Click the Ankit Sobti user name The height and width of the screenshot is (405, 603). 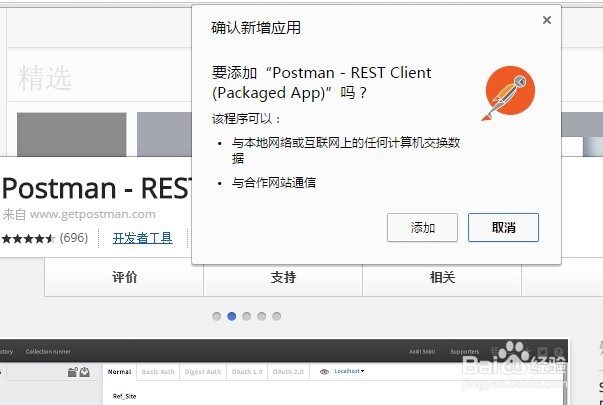(422, 352)
